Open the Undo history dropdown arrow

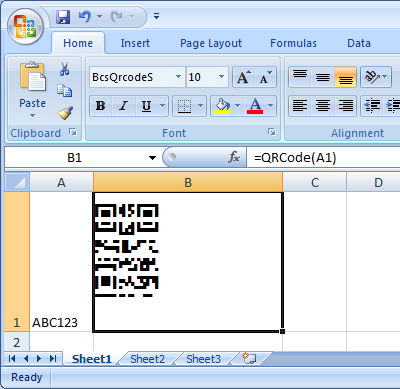point(99,16)
